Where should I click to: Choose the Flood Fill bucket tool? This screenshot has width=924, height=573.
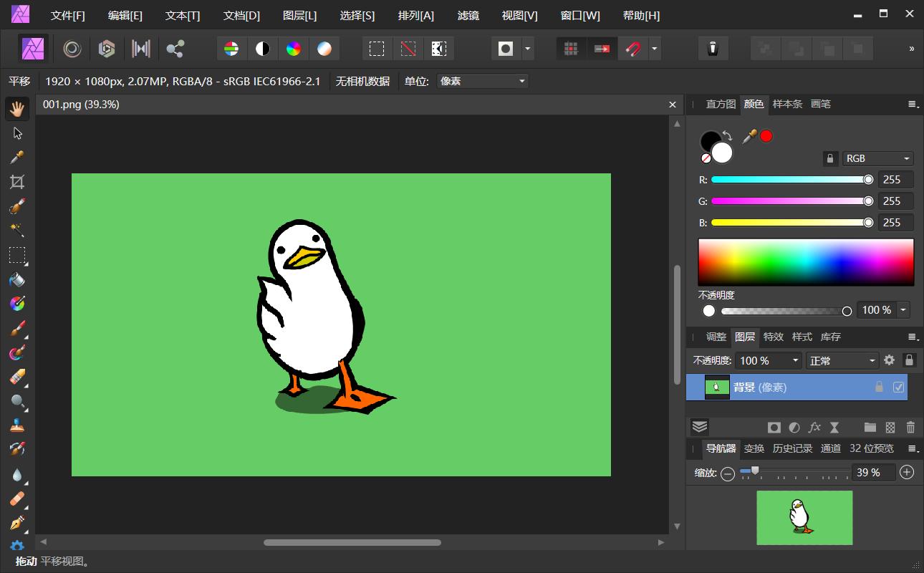[17, 279]
